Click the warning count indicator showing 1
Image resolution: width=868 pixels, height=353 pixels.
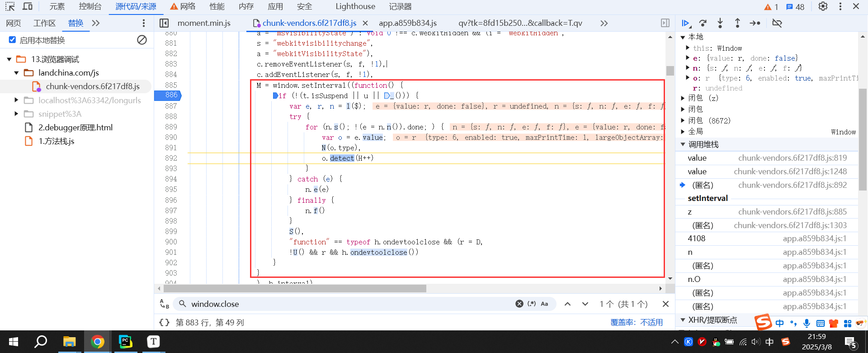[771, 7]
